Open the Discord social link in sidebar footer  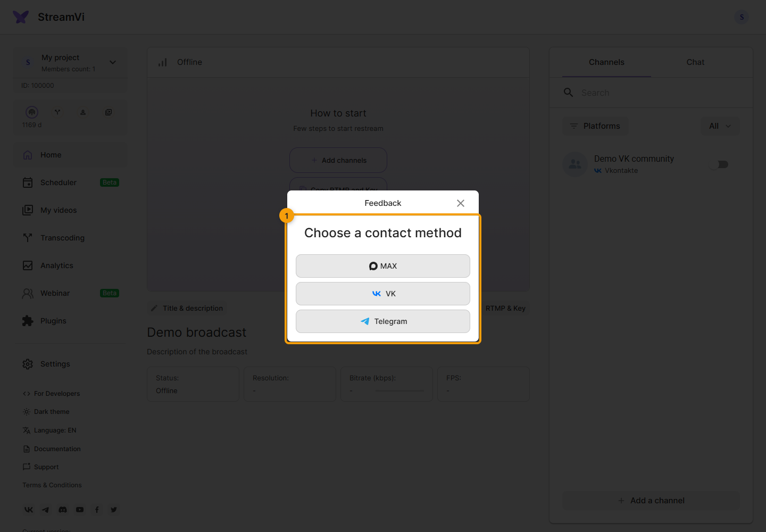click(63, 510)
